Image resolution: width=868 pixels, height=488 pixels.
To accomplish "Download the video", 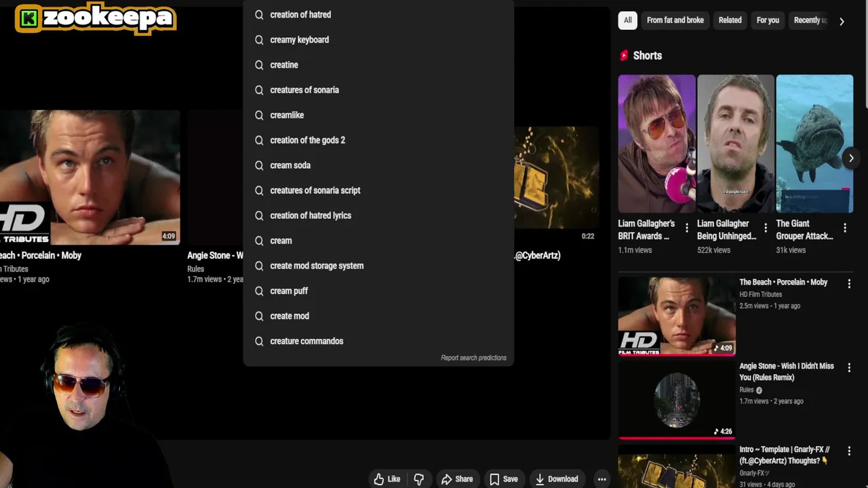I will pos(556,479).
